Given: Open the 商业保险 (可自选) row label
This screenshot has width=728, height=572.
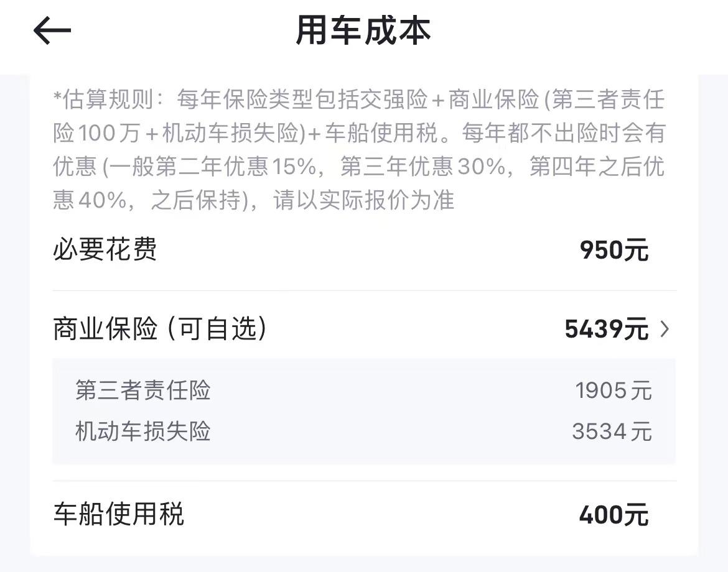Looking at the screenshot, I should 160,329.
